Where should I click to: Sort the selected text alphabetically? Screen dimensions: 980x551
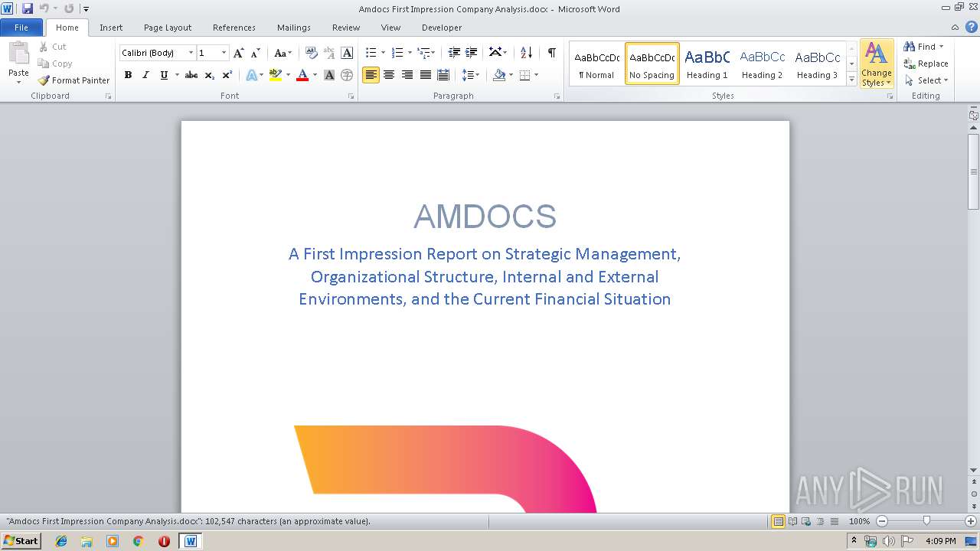(526, 53)
